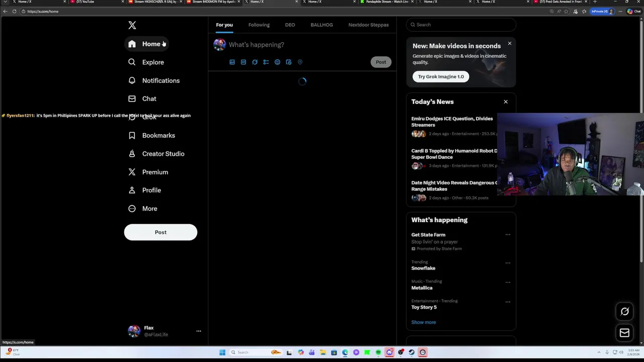Open options dots for Snowflake trend
The height and width of the screenshot is (362, 644).
(x=508, y=262)
